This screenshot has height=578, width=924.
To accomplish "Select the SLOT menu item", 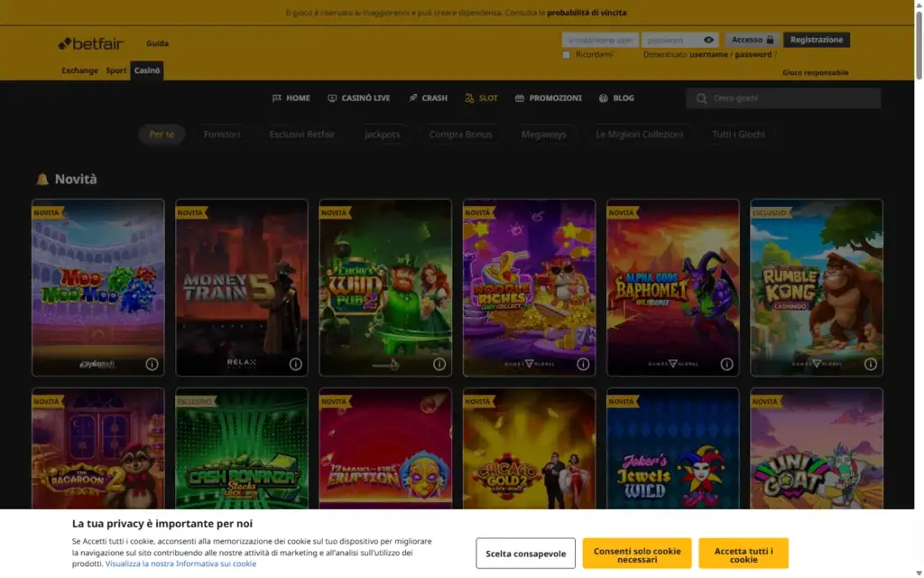I will point(481,98).
